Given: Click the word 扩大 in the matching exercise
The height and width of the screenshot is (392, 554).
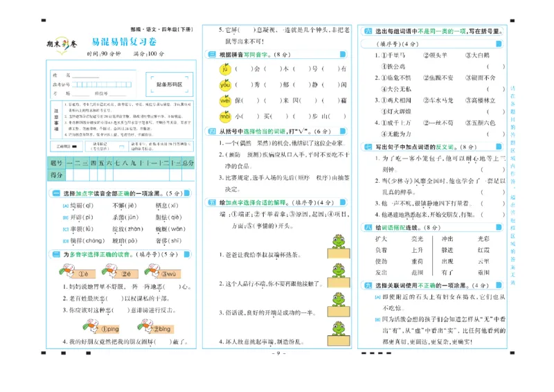Looking at the screenshot, I should [x=381, y=239].
